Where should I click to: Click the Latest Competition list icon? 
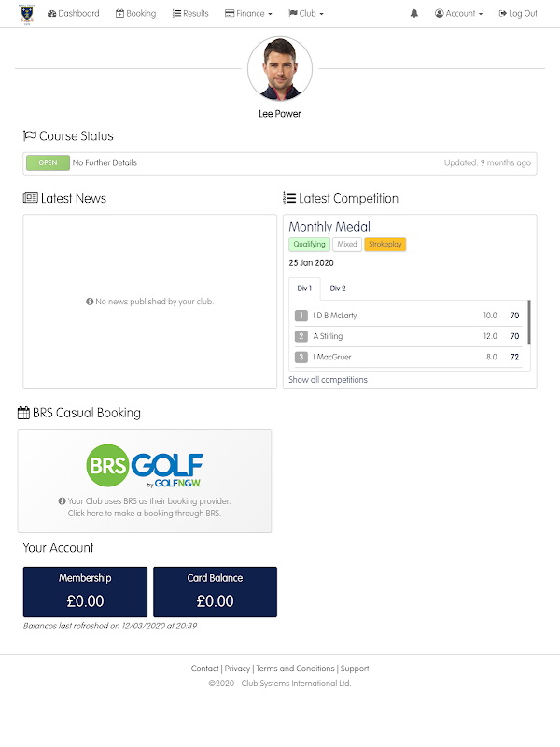289,198
